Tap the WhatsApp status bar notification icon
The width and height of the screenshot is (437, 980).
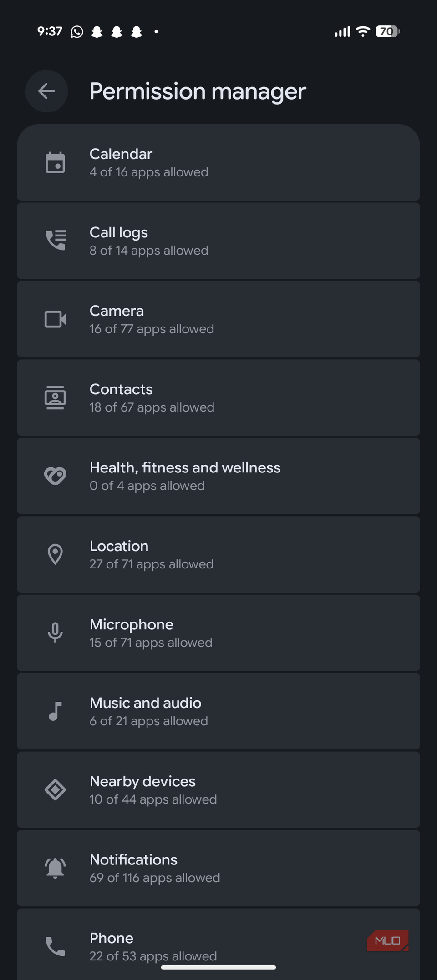click(x=77, y=32)
